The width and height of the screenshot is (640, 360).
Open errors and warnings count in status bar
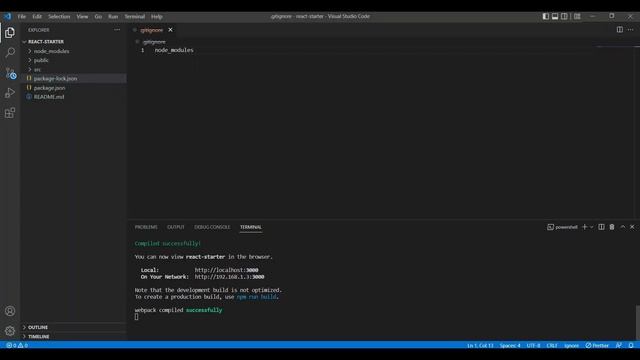[17, 345]
